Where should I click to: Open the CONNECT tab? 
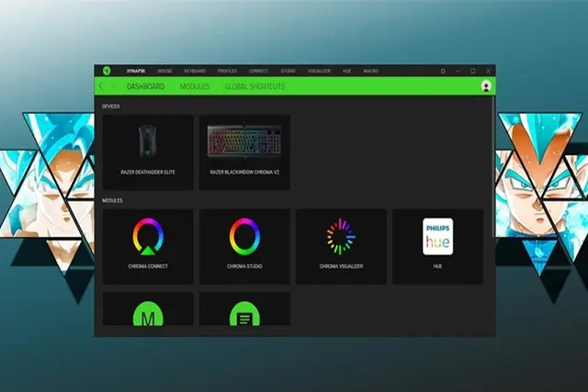coord(258,71)
